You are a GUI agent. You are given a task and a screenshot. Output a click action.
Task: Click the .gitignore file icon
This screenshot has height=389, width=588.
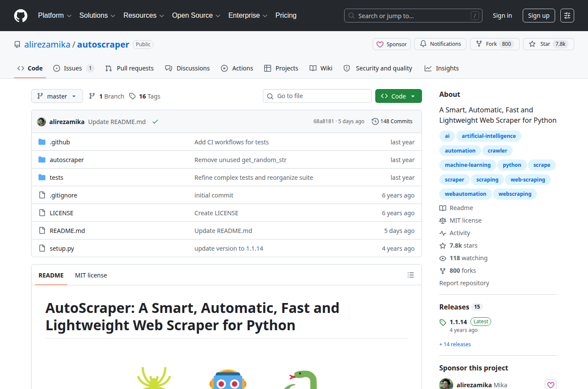[42, 195]
